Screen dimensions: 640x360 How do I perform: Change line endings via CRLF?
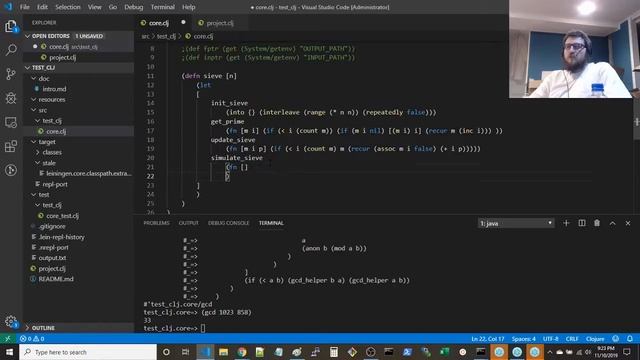pyautogui.click(x=572, y=339)
